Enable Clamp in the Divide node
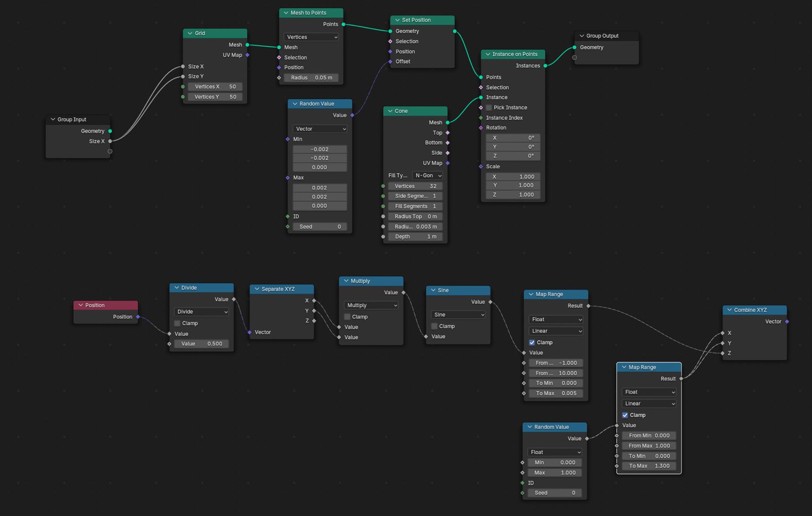 point(178,324)
